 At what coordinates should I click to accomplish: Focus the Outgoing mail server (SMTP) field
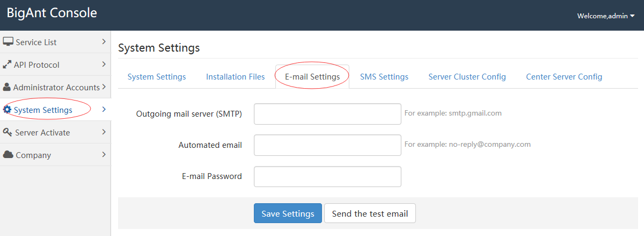tap(327, 114)
